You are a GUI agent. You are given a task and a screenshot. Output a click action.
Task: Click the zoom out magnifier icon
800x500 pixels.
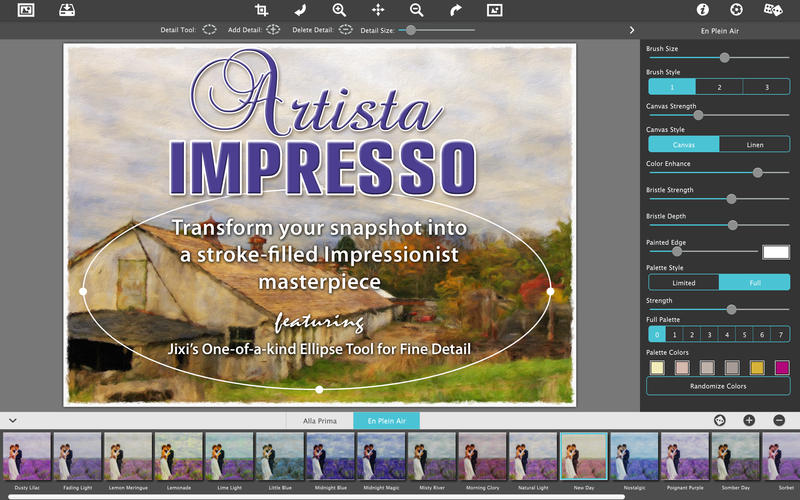416,10
